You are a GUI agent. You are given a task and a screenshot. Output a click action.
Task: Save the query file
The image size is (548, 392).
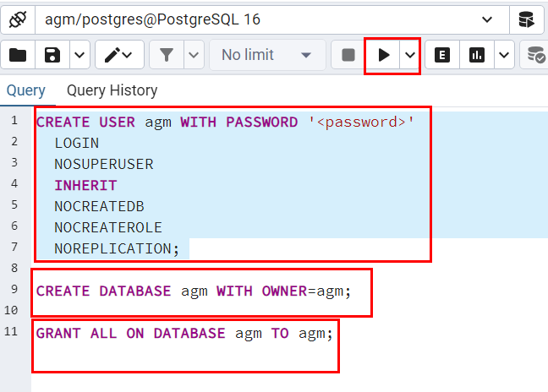pos(52,55)
